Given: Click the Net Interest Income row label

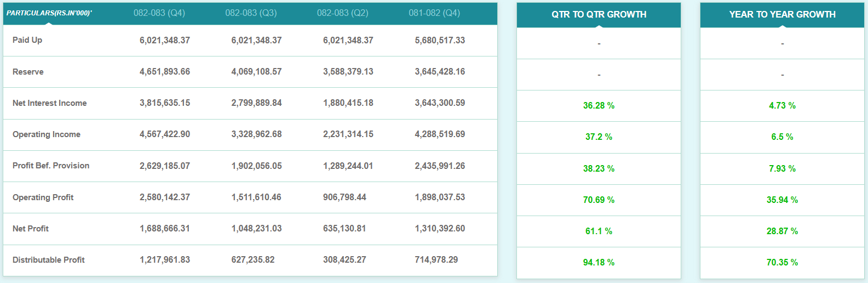Looking at the screenshot, I should coord(50,103).
